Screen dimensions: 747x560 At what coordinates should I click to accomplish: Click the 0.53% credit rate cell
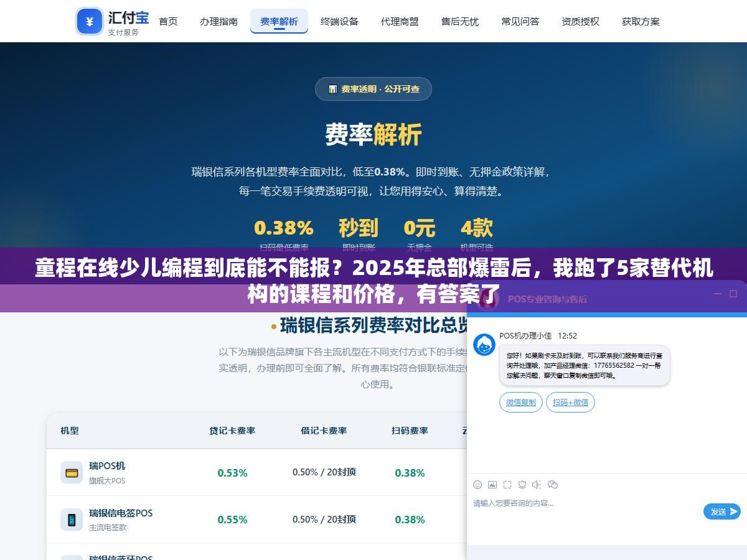(232, 473)
